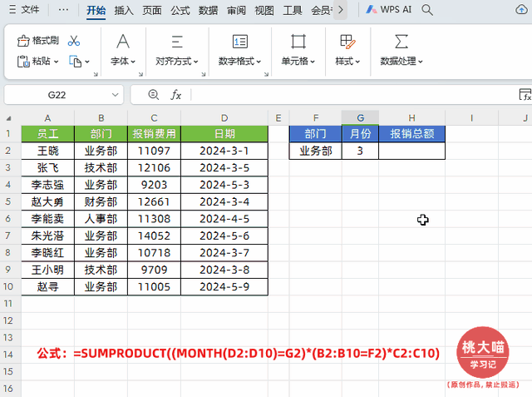
Task: Open the 数据处理 dropdown
Action: 401,62
